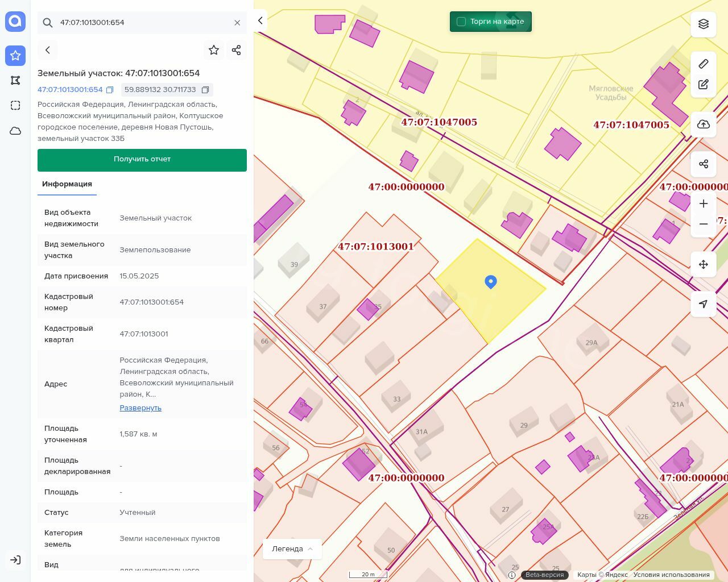Screen dimensions: 728x582
Task: Enable the Торги на карте checkbox
Action: click(x=461, y=22)
